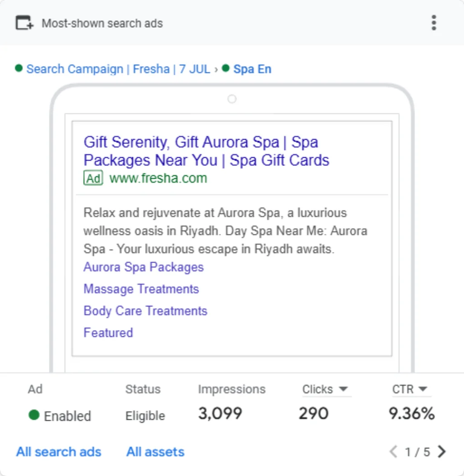This screenshot has height=476, width=464.
Task: Go to previous ad with left chevron
Action: 393,452
